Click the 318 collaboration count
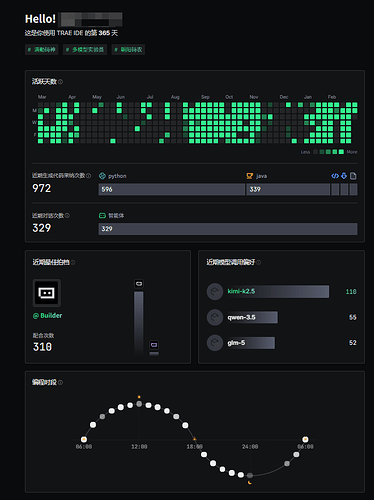 [42, 347]
